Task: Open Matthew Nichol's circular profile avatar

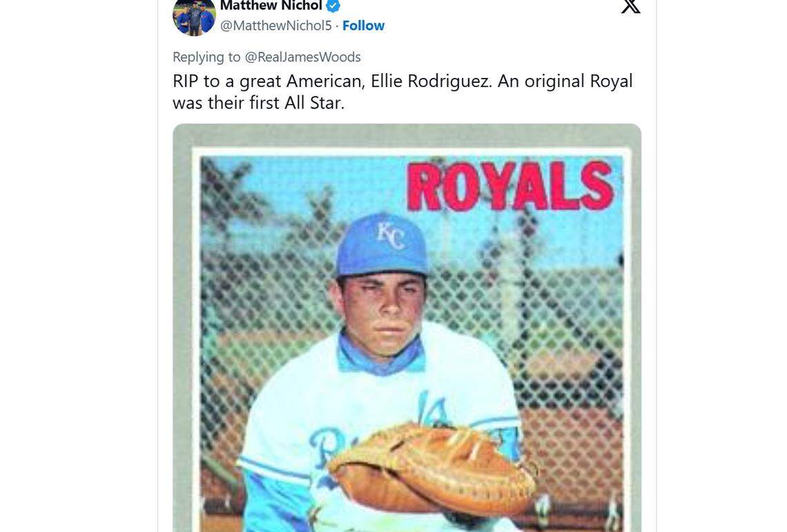Action: click(x=194, y=14)
